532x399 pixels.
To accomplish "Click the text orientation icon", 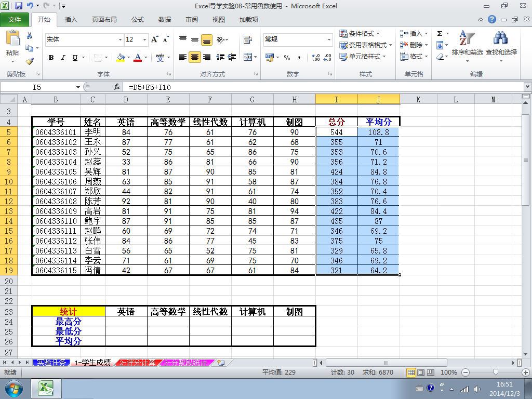I will pyautogui.click(x=220, y=39).
